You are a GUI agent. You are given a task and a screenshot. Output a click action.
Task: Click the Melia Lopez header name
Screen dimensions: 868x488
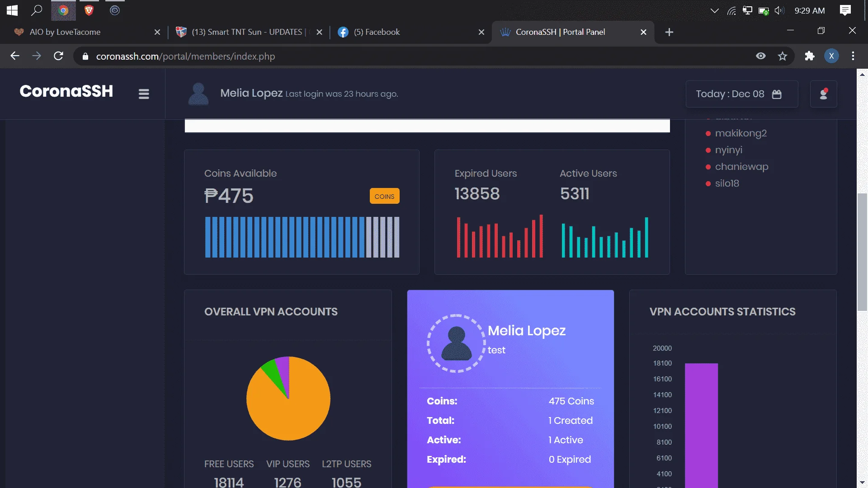coord(251,93)
